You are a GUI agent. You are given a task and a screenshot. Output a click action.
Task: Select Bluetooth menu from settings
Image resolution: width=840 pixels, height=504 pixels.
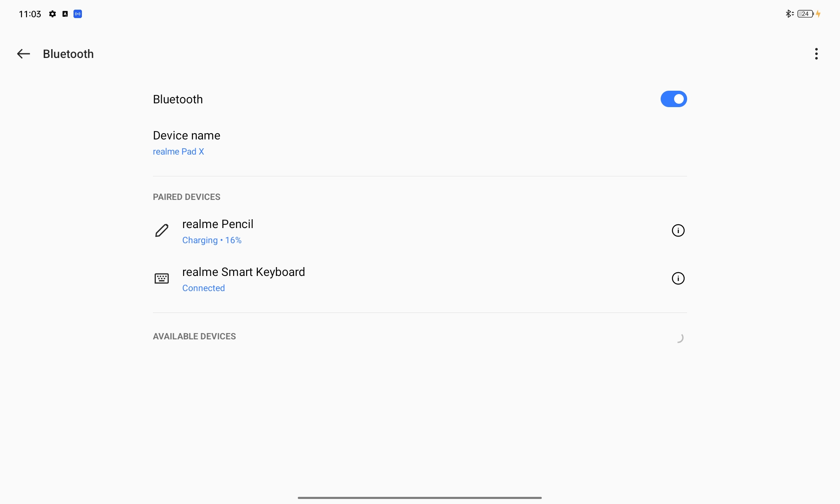pos(68,53)
